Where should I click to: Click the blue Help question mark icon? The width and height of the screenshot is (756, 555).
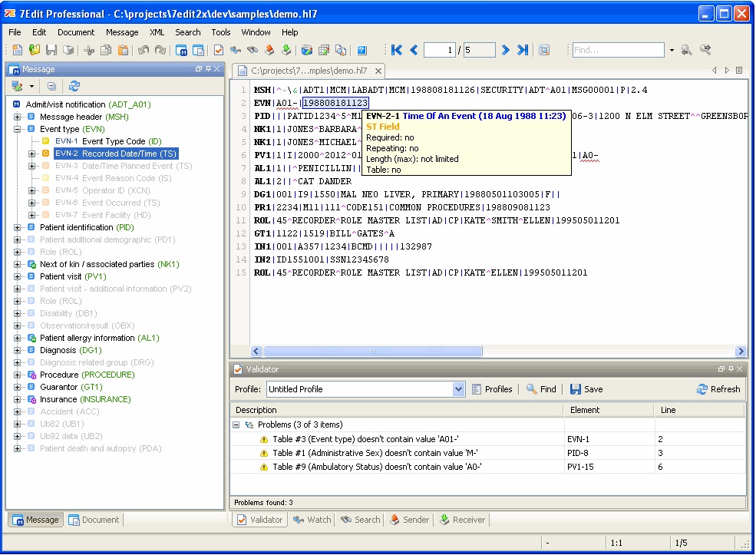tap(361, 51)
